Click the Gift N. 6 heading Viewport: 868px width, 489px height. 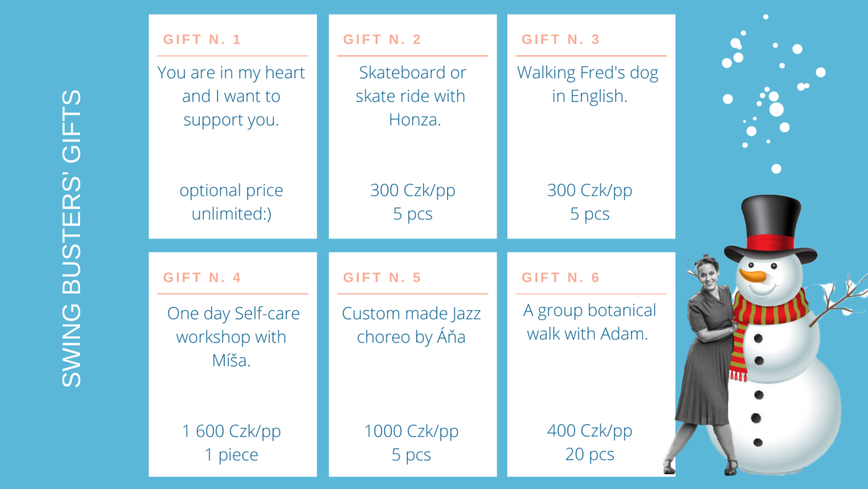[560, 277]
